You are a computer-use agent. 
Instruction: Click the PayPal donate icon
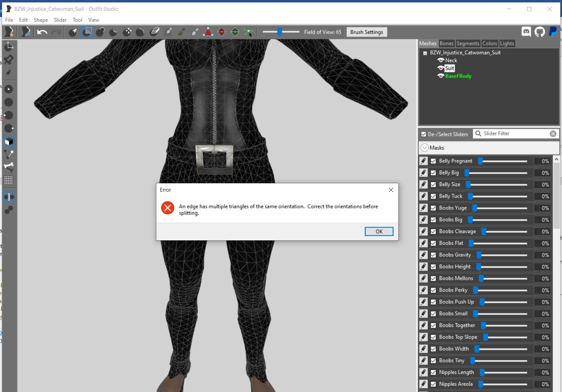click(x=553, y=32)
